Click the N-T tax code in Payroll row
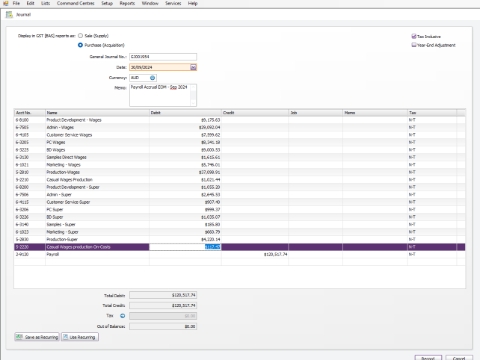The image size is (480, 360). pyautogui.click(x=412, y=254)
